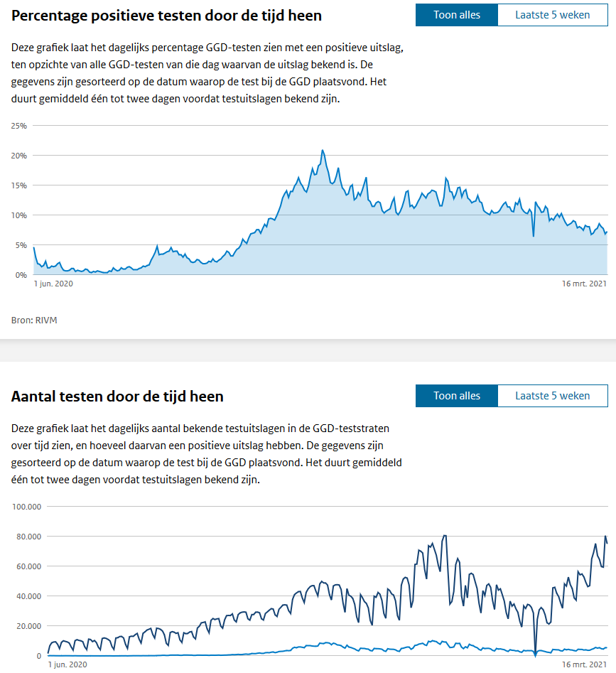616x673 pixels.
Task: Click "16 mrt. 2021" under the percentage chart
Action: click(584, 283)
